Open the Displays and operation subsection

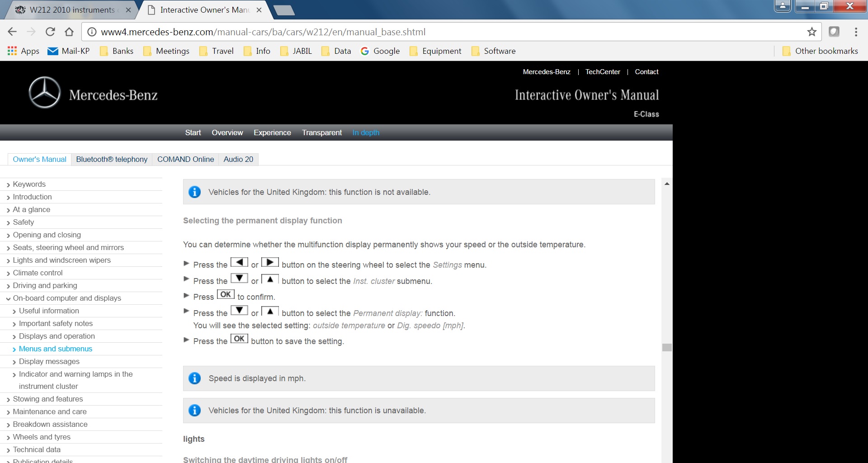click(57, 336)
